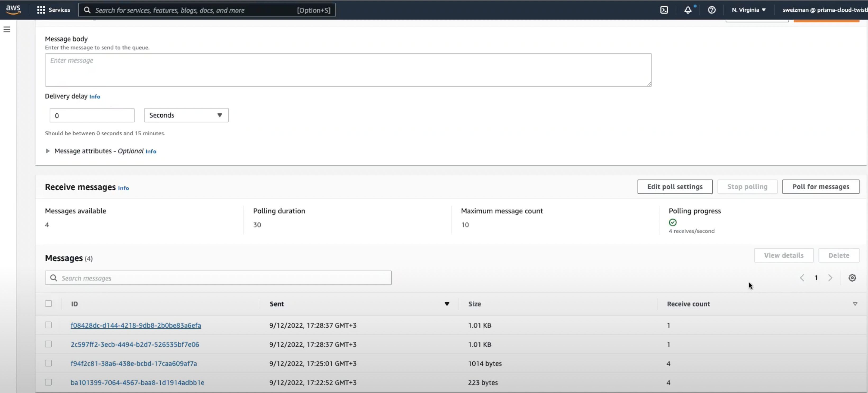Open message 2c597ff2-3ecb-4494-b2d7-526535bf7e06 link
This screenshot has height=393, width=868.
point(135,344)
